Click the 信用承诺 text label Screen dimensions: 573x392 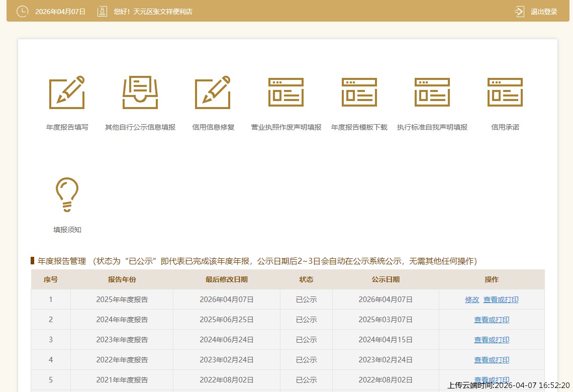coord(505,127)
